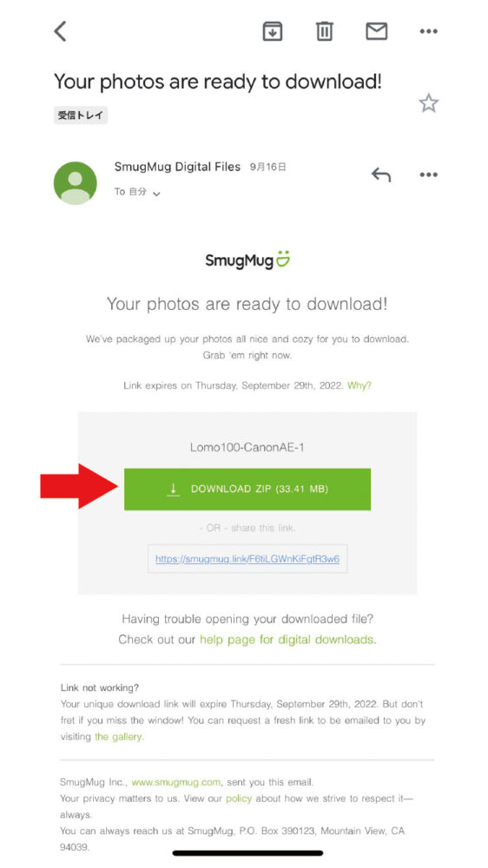Open the privacy 'policy' link
The height and width of the screenshot is (868, 488).
[x=239, y=799]
